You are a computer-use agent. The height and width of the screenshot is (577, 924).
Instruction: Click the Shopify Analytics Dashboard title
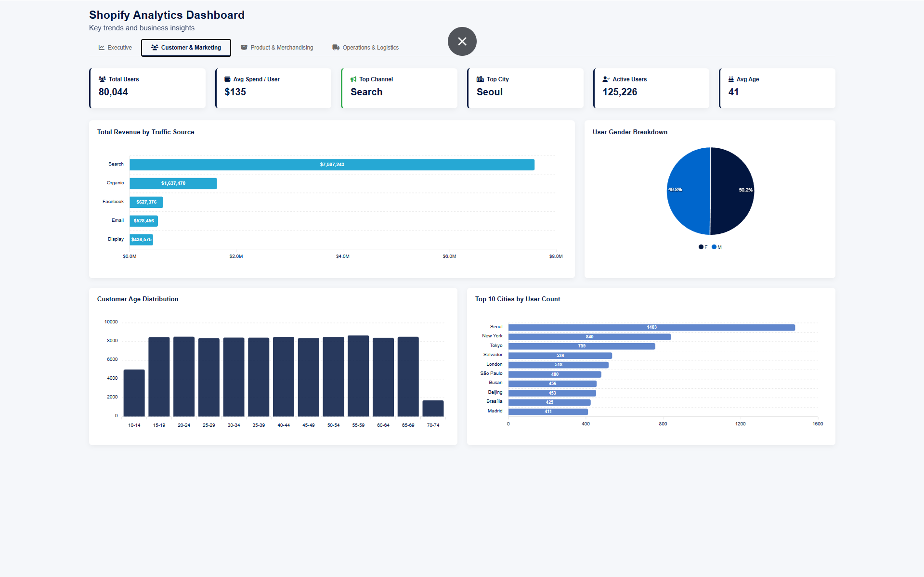[x=167, y=15]
